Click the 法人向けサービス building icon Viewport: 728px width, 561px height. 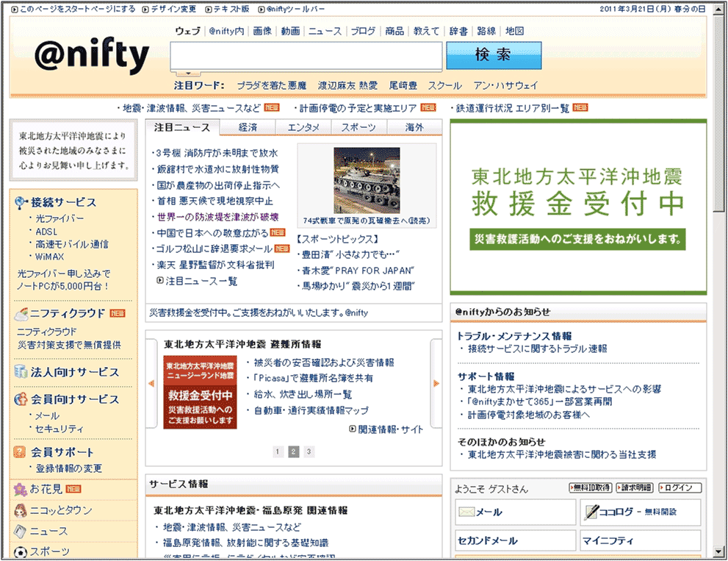(x=21, y=372)
